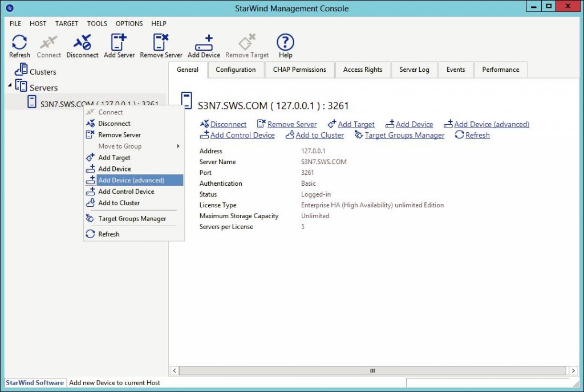Image resolution: width=584 pixels, height=392 pixels.
Task: Collapse the Servers tree node
Action: pos(10,85)
